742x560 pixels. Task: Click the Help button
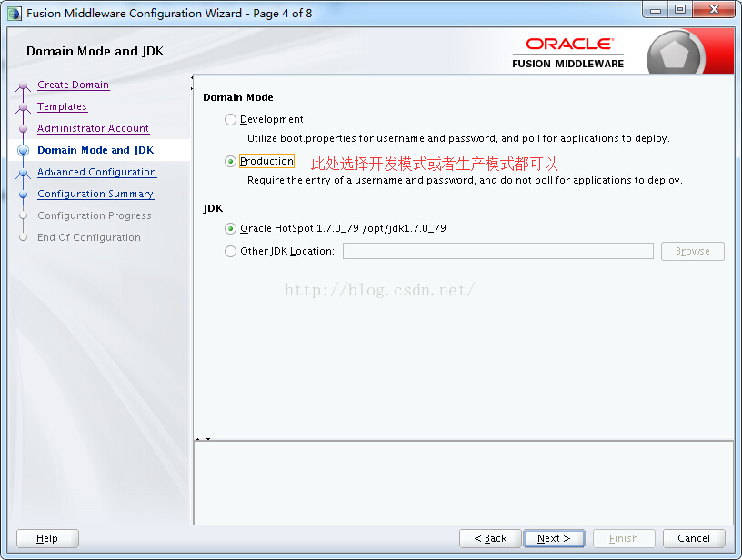point(47,538)
